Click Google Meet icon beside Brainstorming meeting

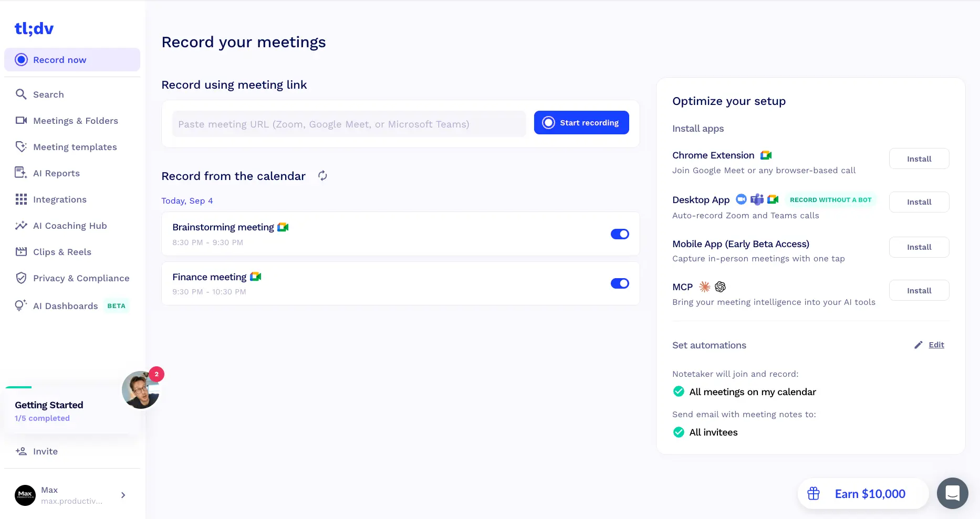[x=283, y=227]
